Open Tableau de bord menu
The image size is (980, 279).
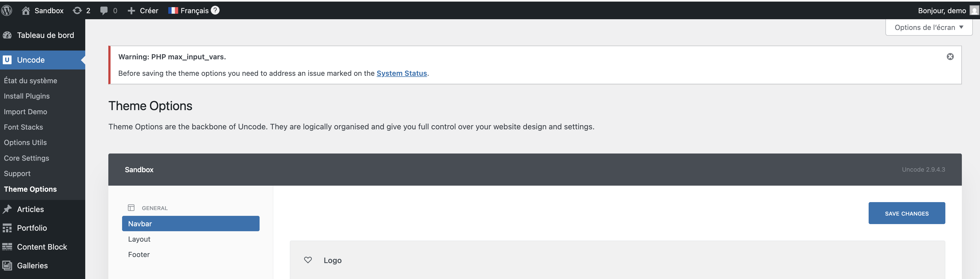[43, 35]
